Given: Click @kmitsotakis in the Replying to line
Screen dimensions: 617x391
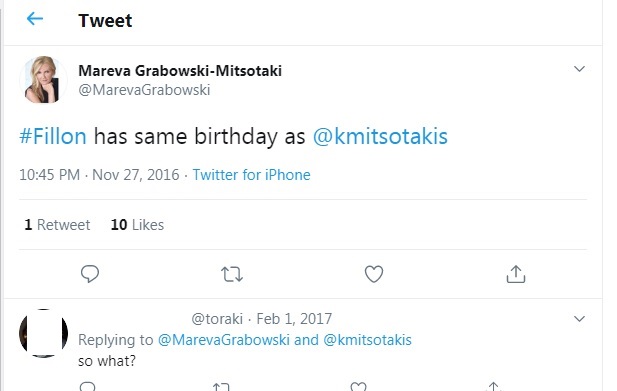Looking at the screenshot, I should [368, 340].
